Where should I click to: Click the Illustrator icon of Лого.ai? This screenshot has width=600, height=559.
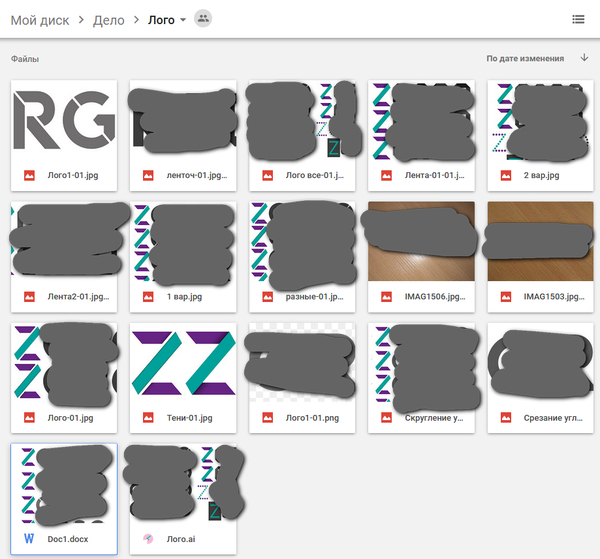147,539
